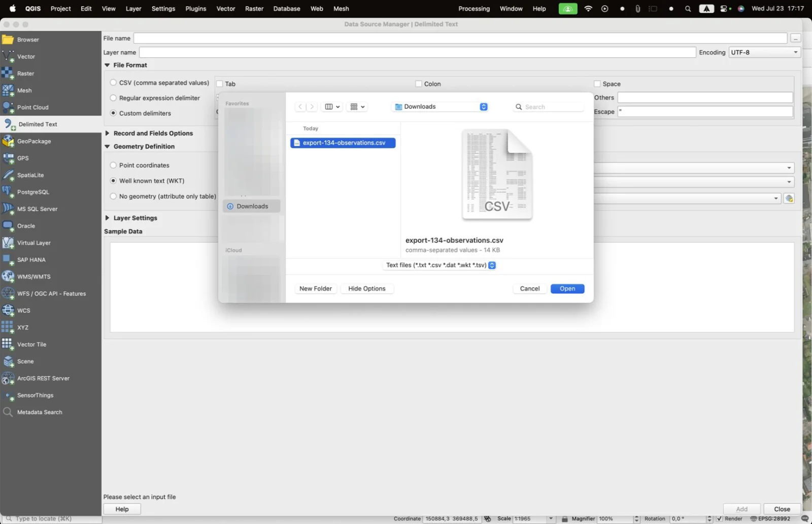
Task: Click the Open button in file dialog
Action: point(567,288)
